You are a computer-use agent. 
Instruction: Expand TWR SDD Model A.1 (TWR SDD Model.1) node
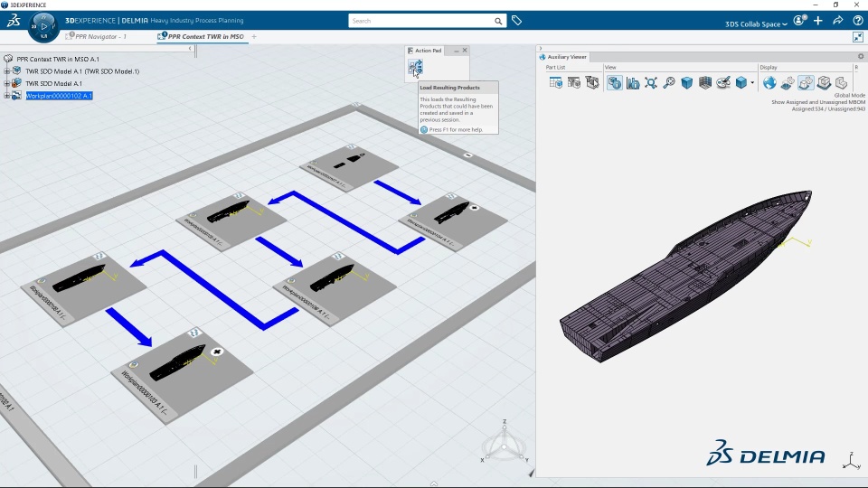tap(6, 70)
